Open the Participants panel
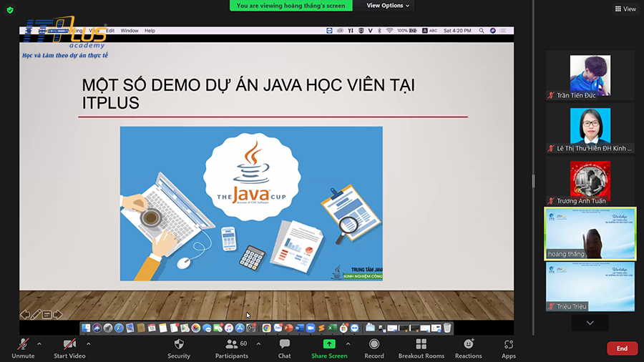 coord(232,344)
